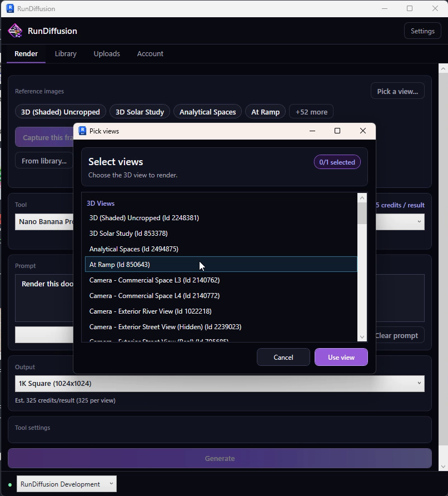Image resolution: width=448 pixels, height=496 pixels.
Task: Click the Clear prompt button
Action: 400,335
